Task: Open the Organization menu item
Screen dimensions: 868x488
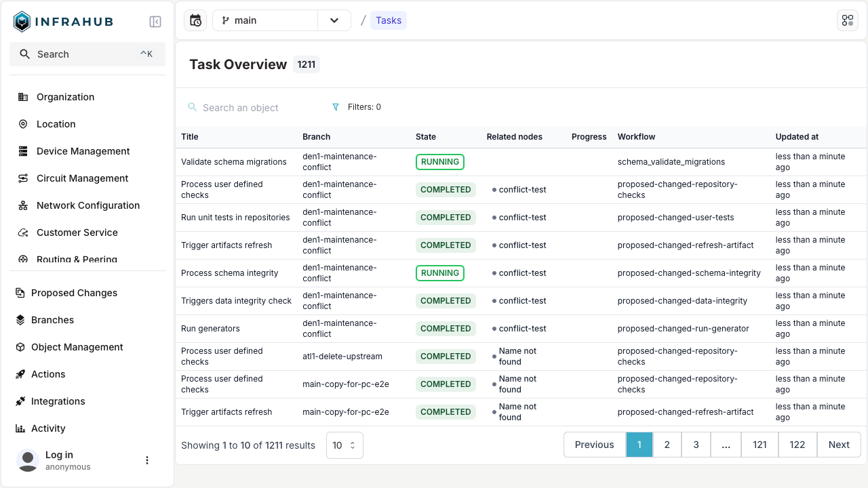Action: (66, 97)
